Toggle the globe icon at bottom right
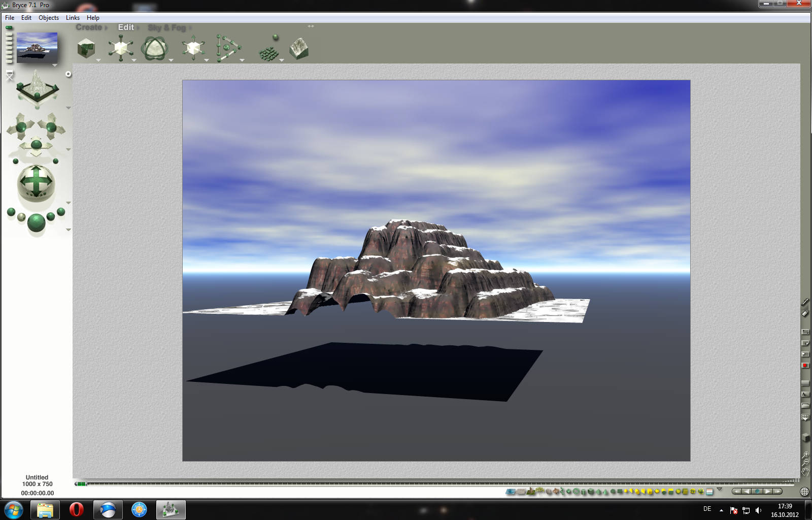 (x=804, y=492)
